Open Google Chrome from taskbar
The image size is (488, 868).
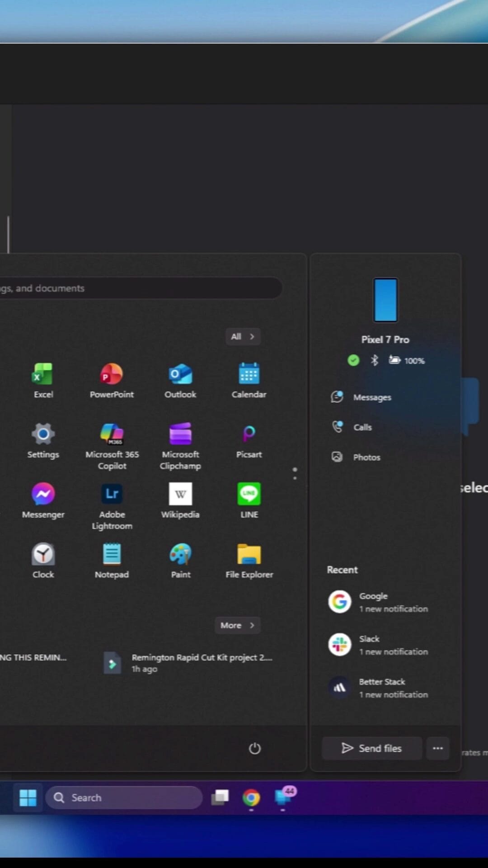click(x=251, y=797)
